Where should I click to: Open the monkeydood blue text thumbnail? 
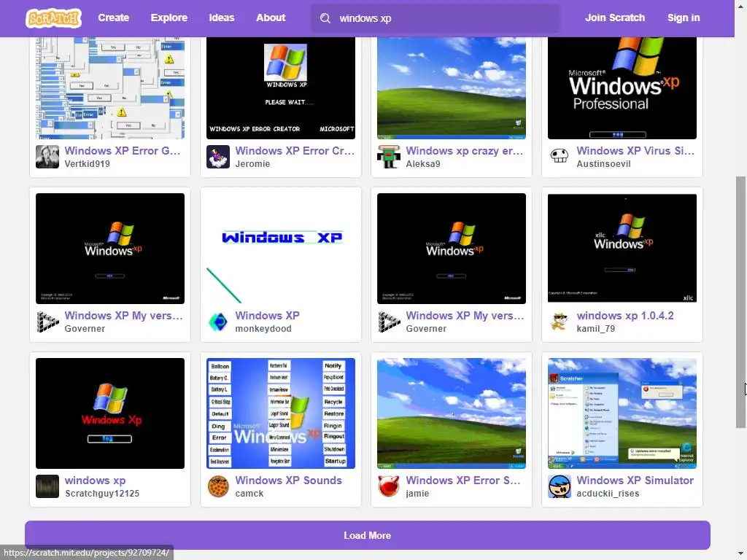pyautogui.click(x=281, y=248)
